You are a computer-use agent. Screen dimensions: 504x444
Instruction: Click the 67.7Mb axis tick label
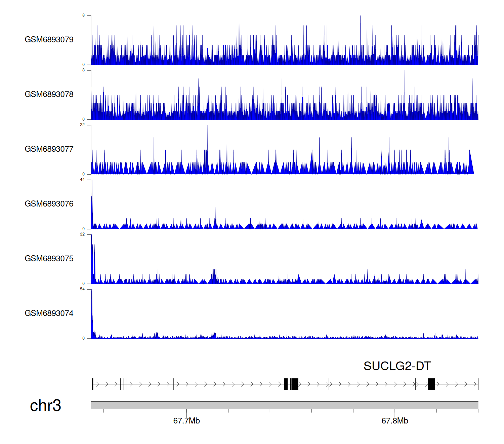(186, 421)
